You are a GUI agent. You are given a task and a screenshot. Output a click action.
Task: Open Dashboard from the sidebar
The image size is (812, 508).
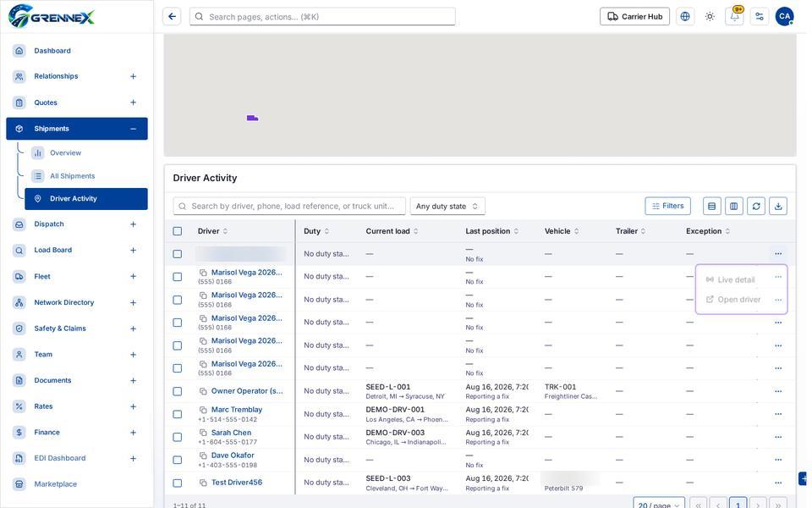(x=77, y=51)
